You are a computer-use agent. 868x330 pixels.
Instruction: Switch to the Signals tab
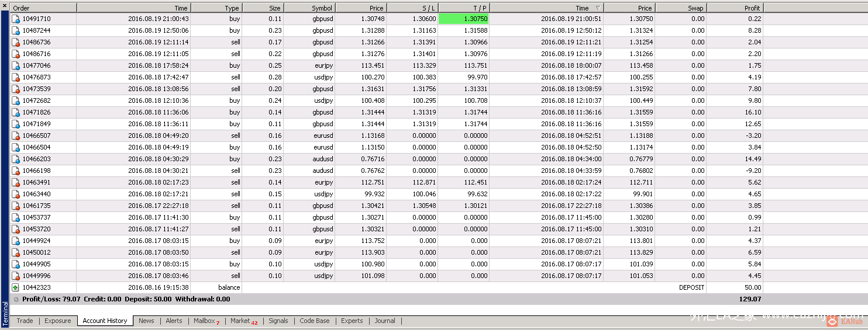(278, 321)
